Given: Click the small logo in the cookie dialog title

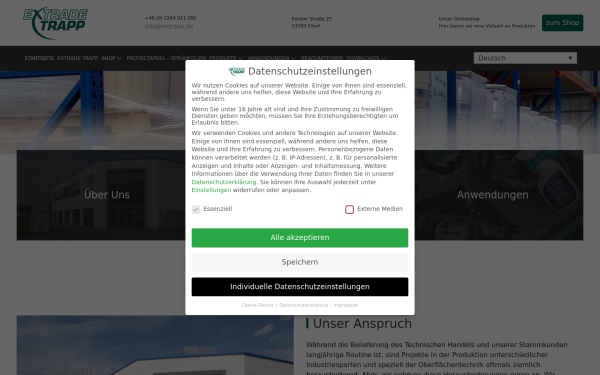Looking at the screenshot, I should click(x=236, y=71).
